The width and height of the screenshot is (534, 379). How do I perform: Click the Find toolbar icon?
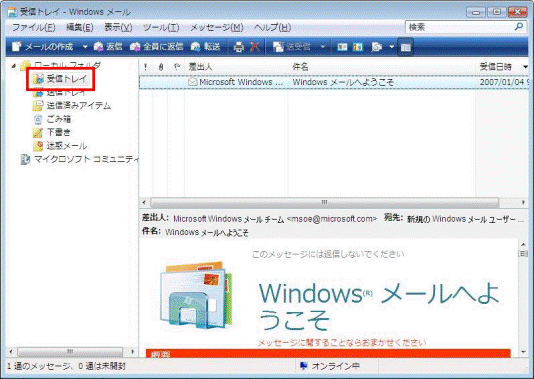pos(377,47)
